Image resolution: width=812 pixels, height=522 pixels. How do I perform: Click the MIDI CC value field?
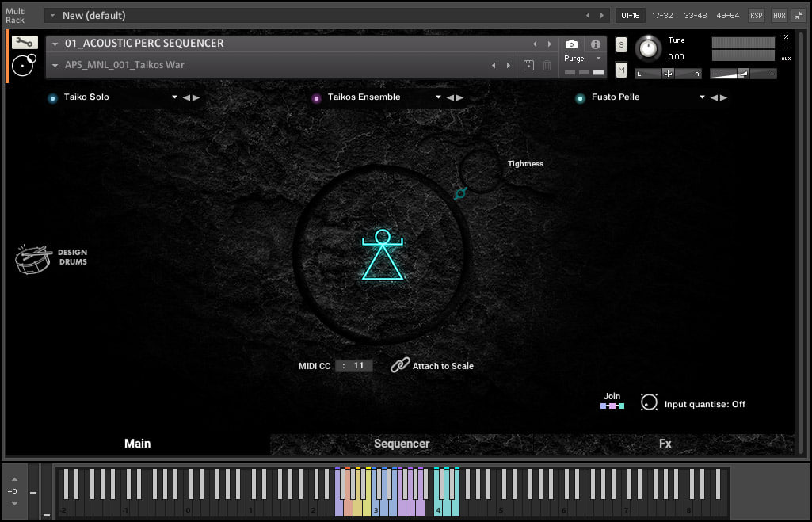[x=354, y=366]
